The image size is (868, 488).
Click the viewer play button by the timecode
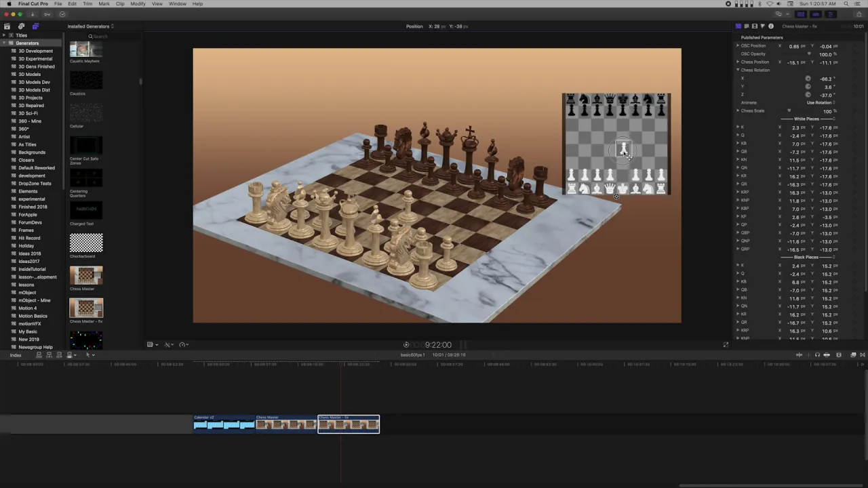[x=406, y=345]
